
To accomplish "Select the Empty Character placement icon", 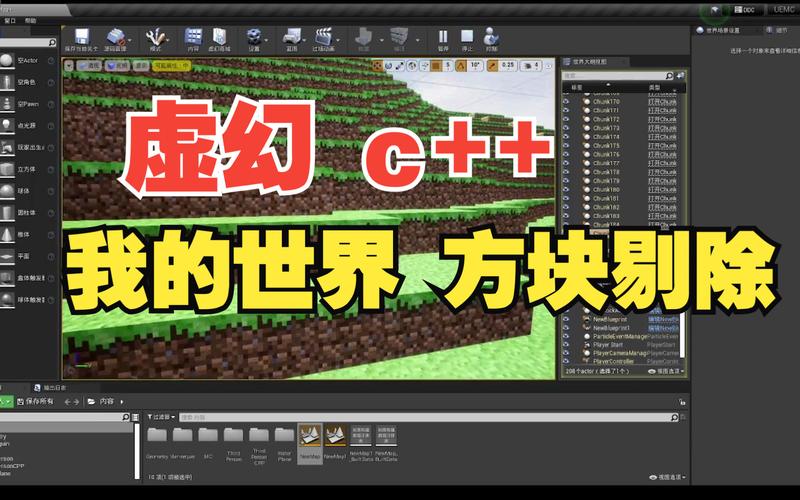I will (x=7, y=82).
